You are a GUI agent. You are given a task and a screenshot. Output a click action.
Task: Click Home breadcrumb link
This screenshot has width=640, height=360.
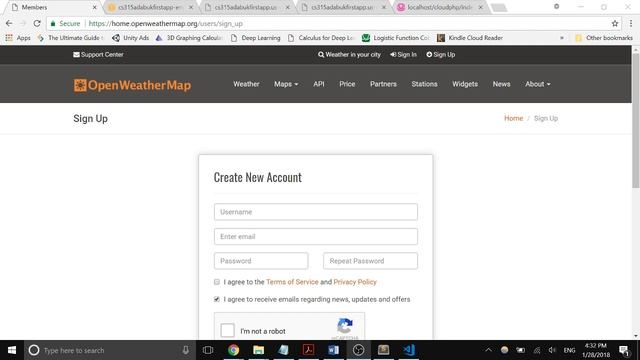coord(513,118)
